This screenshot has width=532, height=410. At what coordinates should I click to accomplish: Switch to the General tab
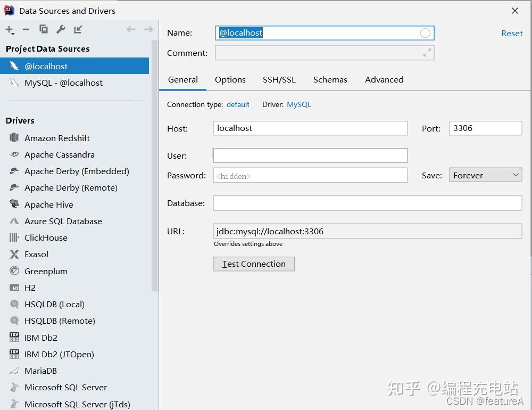tap(183, 79)
